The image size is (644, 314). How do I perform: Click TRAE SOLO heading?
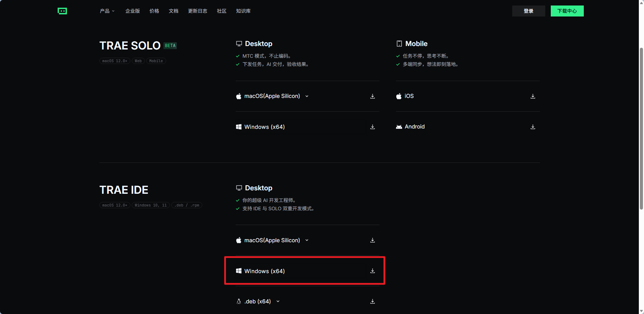coord(130,46)
